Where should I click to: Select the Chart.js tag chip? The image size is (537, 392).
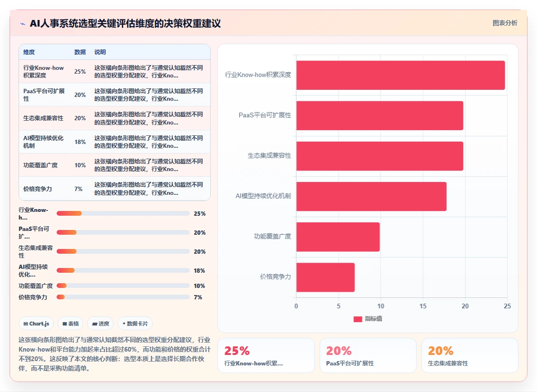click(36, 324)
